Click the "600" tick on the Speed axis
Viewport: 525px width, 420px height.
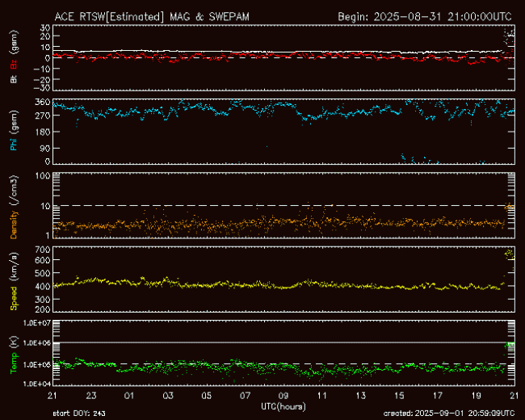[43, 260]
